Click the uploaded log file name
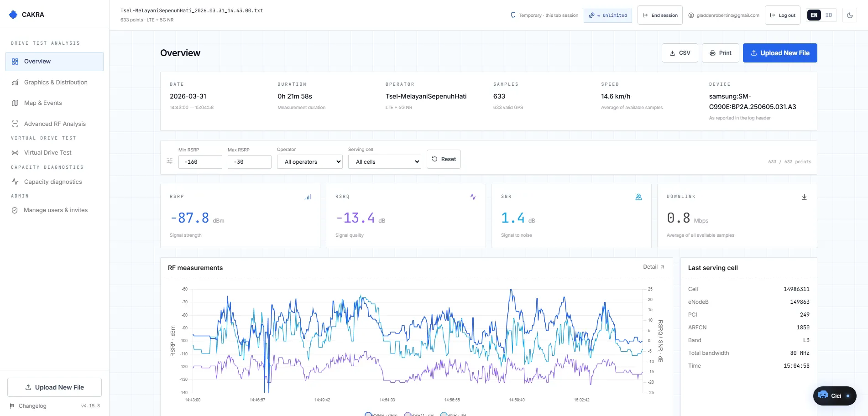The image size is (868, 416). [192, 10]
